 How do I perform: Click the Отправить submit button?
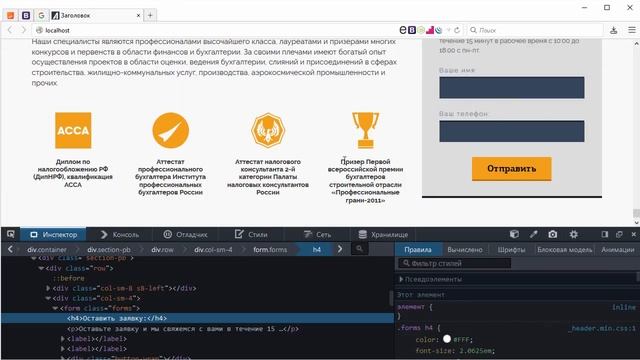point(511,168)
